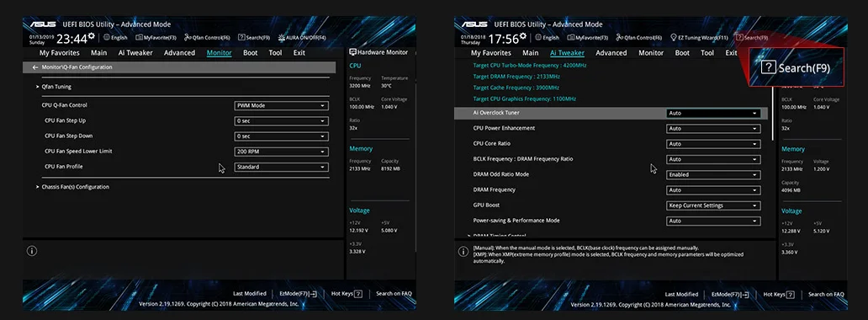868x320 pixels.
Task: Click the info icon in right BIOS screen
Action: click(463, 251)
